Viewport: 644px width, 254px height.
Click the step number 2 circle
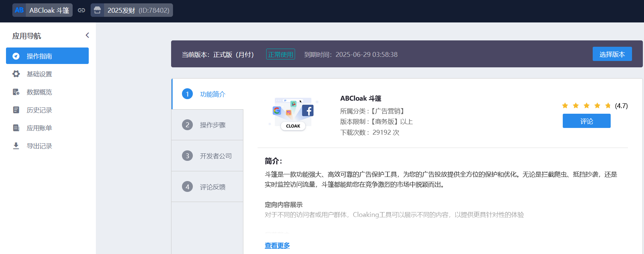(x=187, y=125)
